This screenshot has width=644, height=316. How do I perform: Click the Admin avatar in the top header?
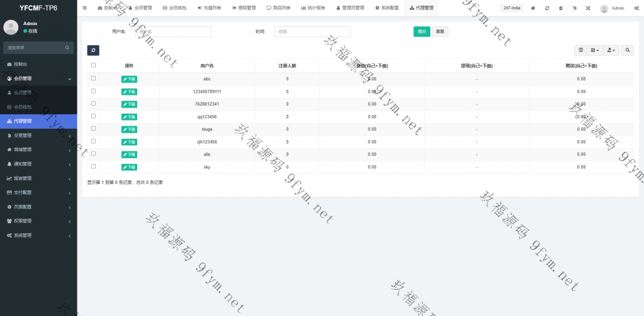pos(604,9)
